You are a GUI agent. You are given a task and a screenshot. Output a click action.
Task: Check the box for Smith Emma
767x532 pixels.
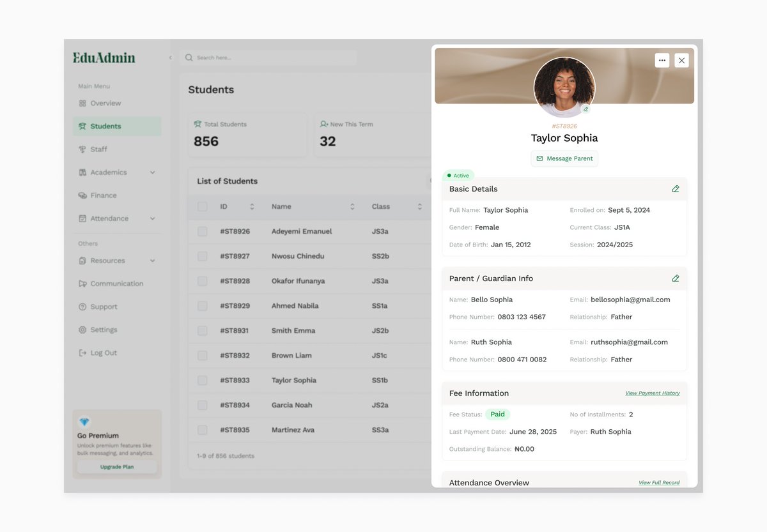(202, 331)
